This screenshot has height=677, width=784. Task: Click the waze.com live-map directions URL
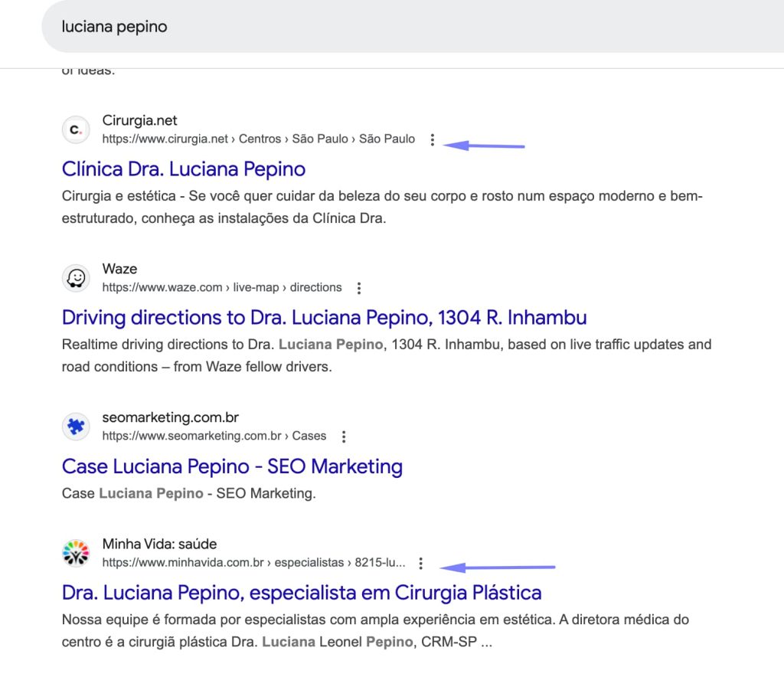tap(222, 287)
